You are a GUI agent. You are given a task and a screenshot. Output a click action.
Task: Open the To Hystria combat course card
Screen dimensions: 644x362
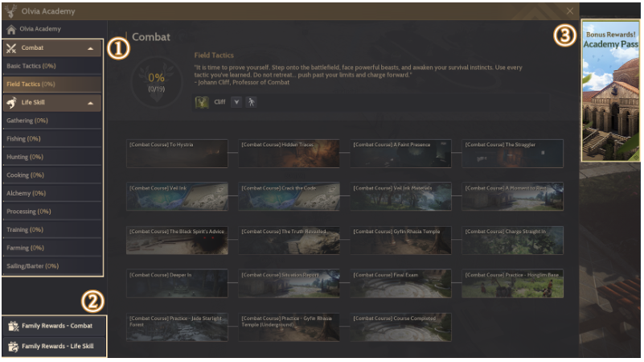pyautogui.click(x=177, y=154)
